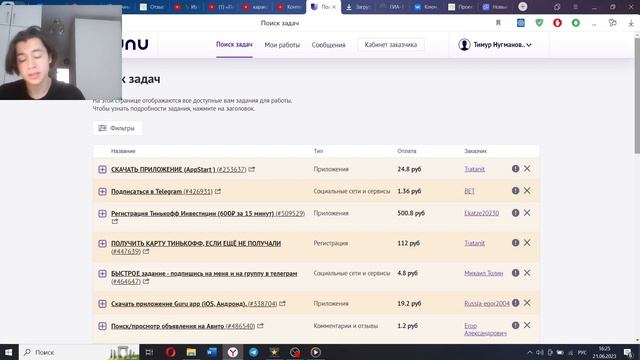Click the green shield extension icon
The image size is (640, 360).
tap(539, 23)
